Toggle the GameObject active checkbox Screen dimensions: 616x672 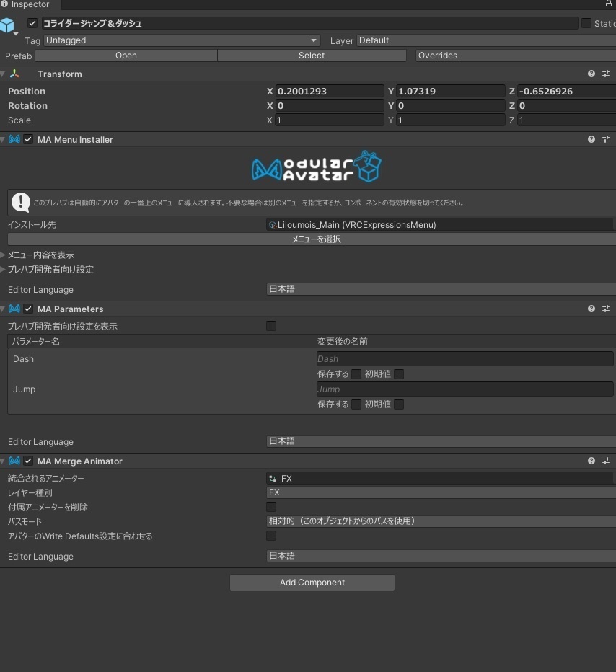point(32,23)
